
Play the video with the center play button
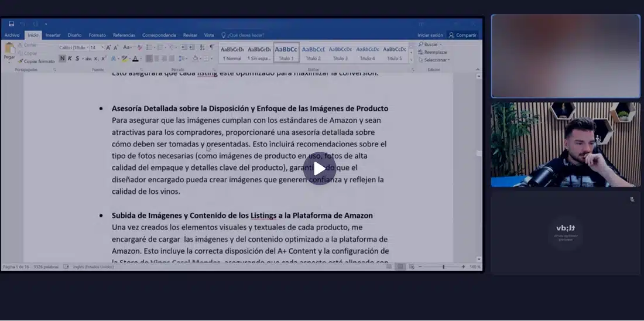pos(320,169)
